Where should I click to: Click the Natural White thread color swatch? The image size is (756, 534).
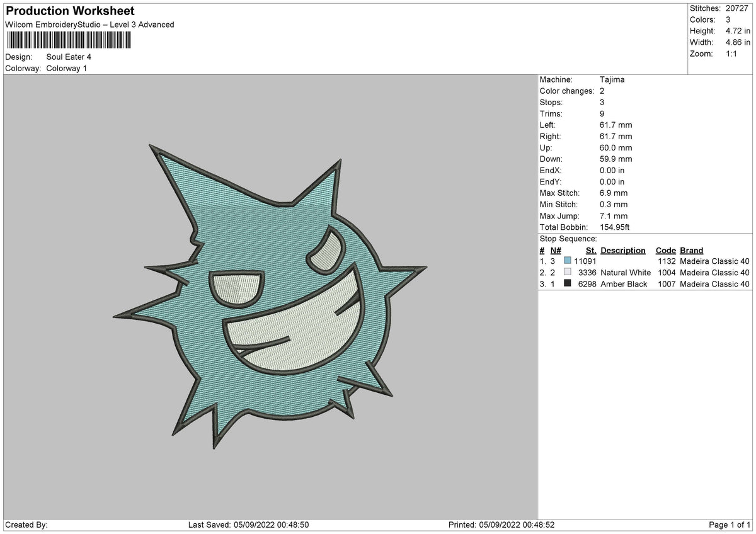[568, 272]
